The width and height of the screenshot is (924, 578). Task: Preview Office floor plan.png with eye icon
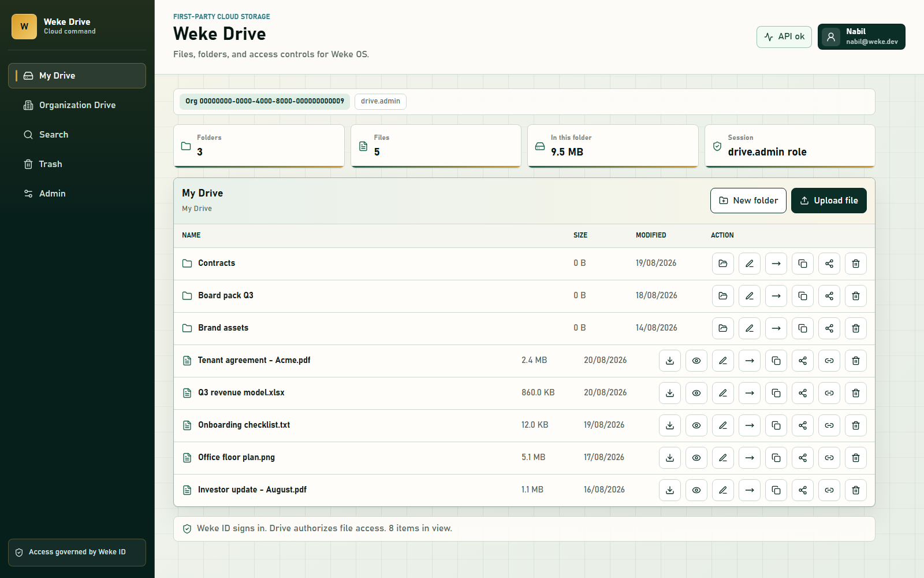pos(696,458)
